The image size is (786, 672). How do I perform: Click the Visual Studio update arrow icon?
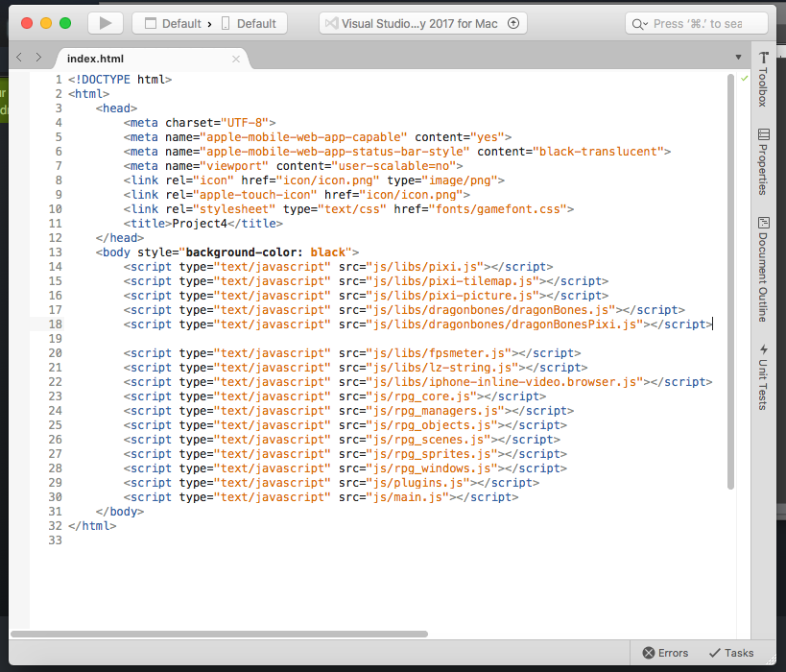[513, 23]
